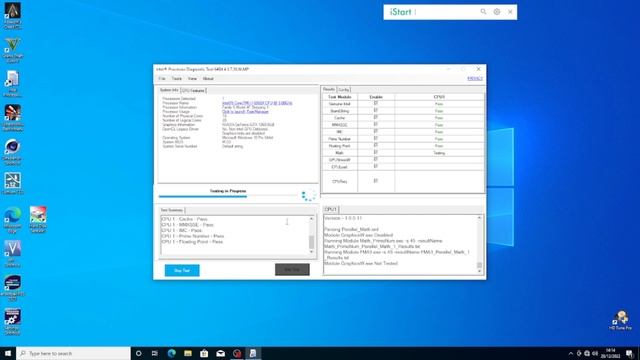Click the CPU 1 log scrollbar up arrow
The width and height of the screenshot is (640, 360).
click(480, 218)
